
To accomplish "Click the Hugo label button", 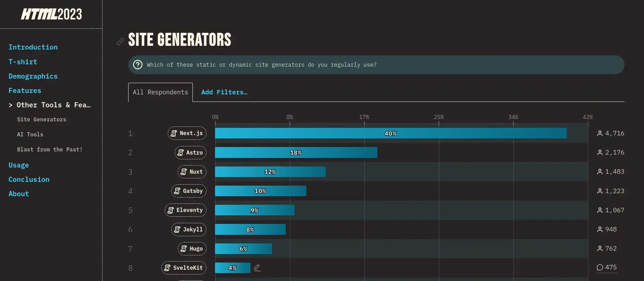I will (x=192, y=249).
